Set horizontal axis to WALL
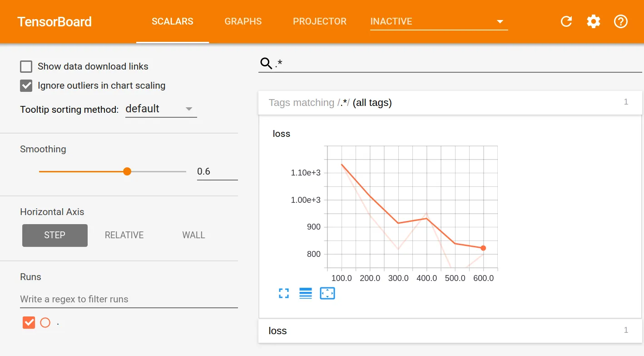 click(x=193, y=235)
